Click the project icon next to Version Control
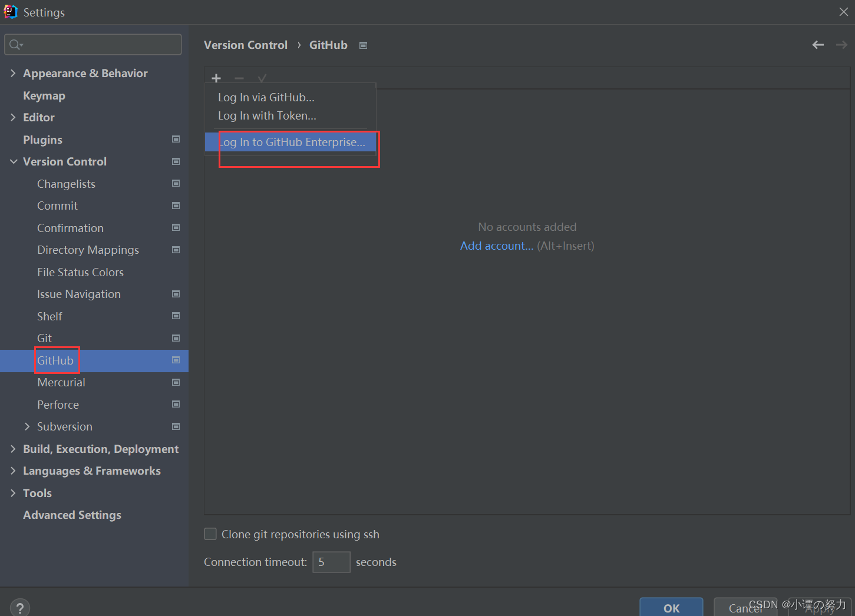Image resolution: width=855 pixels, height=616 pixels. (176, 161)
